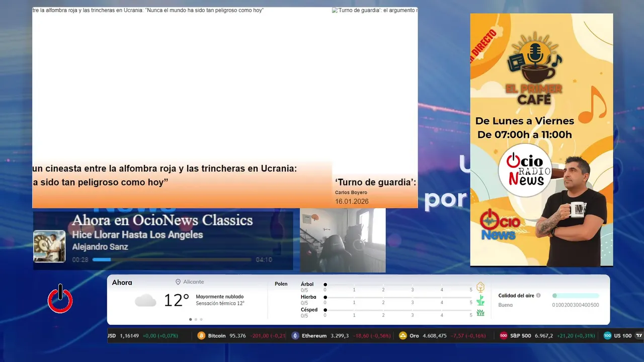Click the De 07:00h a 11:00h text
Image resolution: width=644 pixels, height=362 pixels.
click(x=525, y=135)
